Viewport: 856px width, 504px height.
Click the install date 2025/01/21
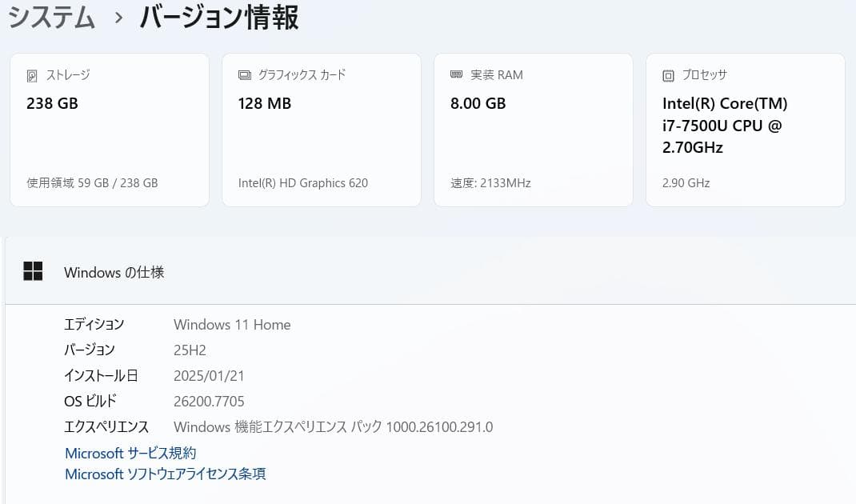[209, 375]
